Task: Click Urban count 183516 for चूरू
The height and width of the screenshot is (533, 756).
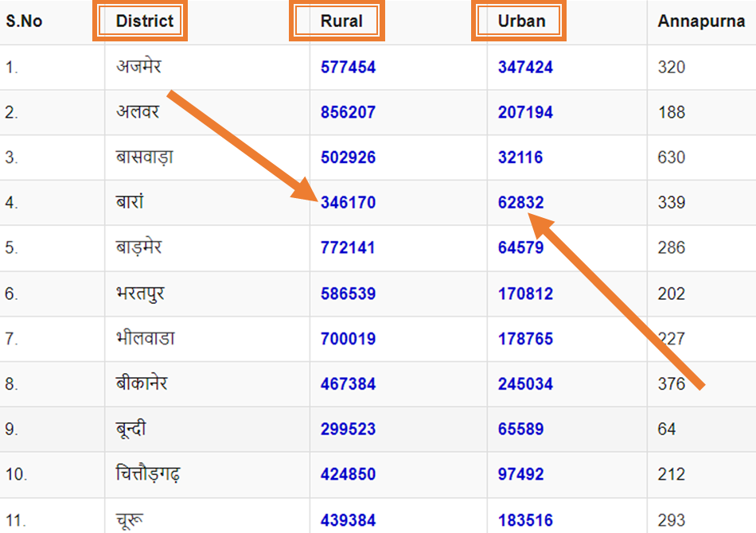Action: coord(525,520)
